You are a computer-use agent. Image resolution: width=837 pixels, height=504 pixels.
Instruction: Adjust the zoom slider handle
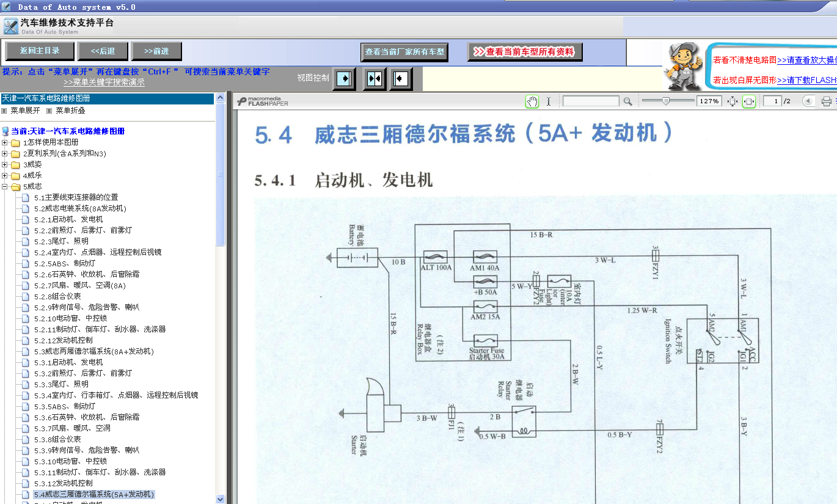(665, 101)
